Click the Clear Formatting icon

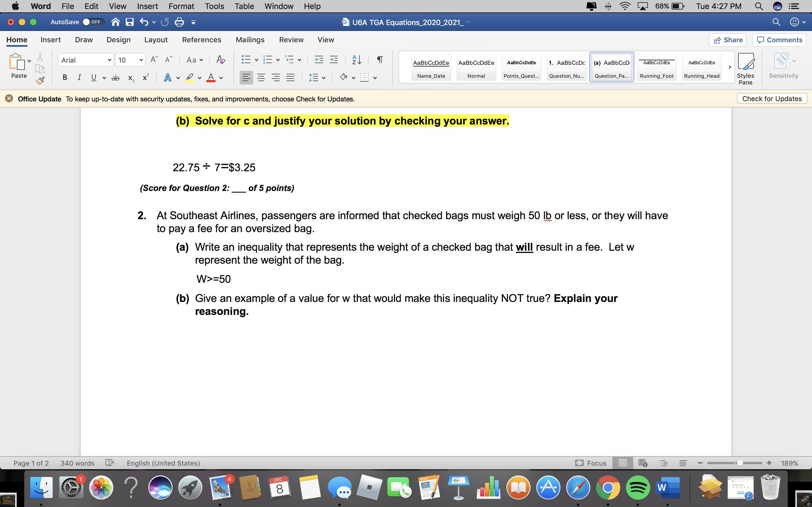tap(220, 60)
